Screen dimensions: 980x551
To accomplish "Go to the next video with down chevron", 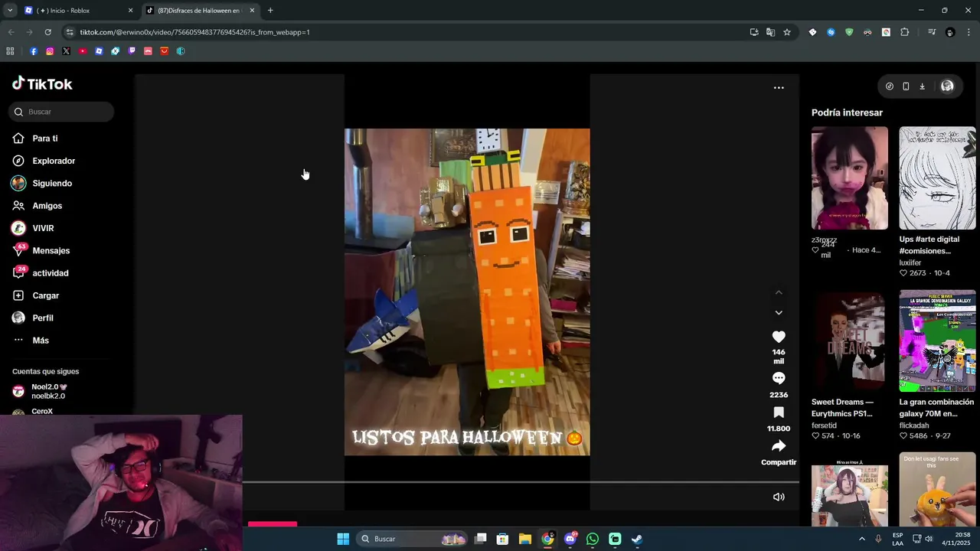I will (779, 312).
